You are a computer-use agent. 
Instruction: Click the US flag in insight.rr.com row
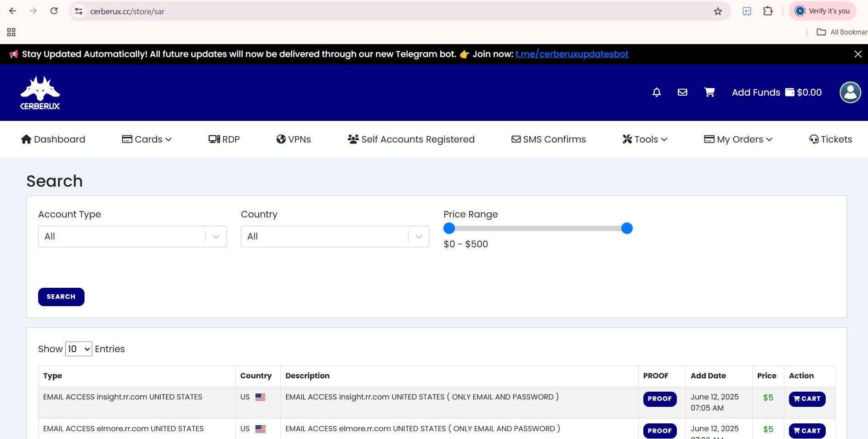pyautogui.click(x=261, y=397)
